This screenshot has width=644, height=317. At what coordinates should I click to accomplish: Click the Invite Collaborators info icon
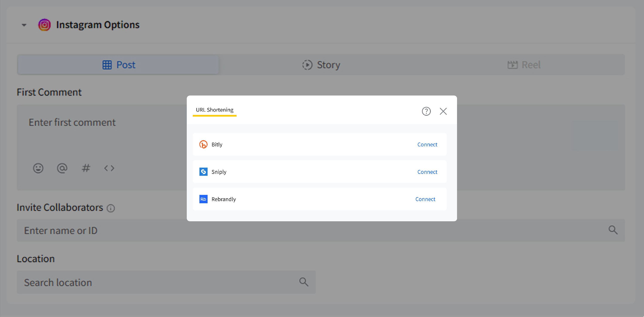coord(111,208)
